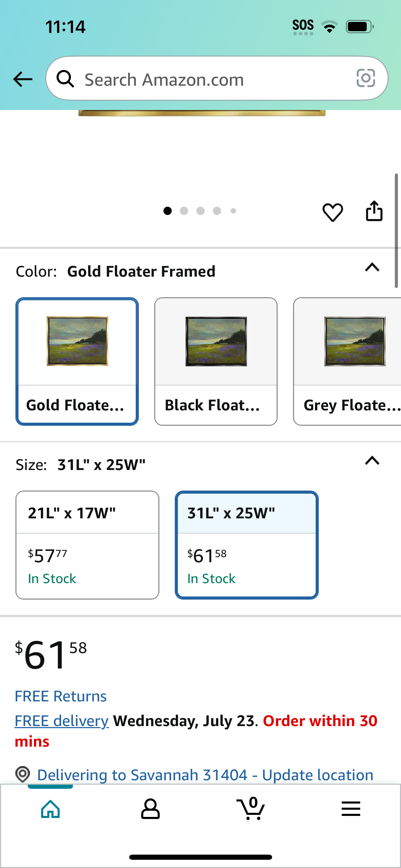Viewport: 401px width, 868px height.
Task: Choose the Grey Floater frame swatch
Action: tap(347, 362)
